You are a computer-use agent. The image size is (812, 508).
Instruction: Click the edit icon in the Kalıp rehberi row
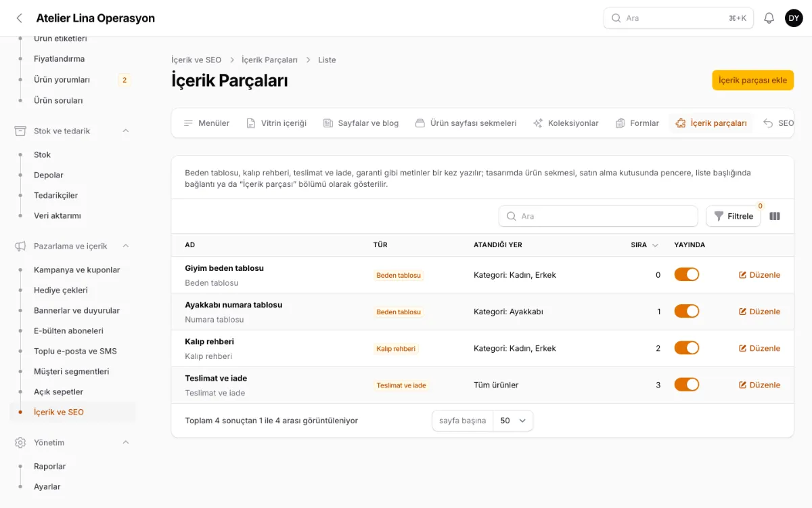pos(742,348)
